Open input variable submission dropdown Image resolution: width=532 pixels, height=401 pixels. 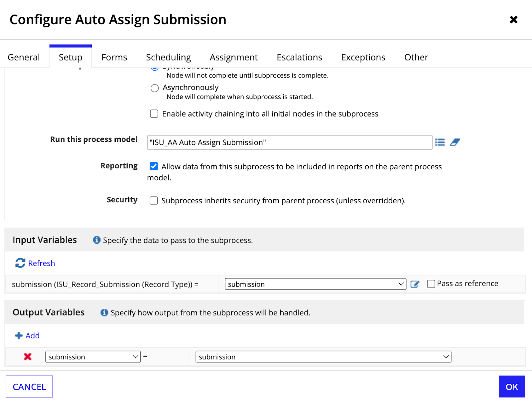(316, 284)
